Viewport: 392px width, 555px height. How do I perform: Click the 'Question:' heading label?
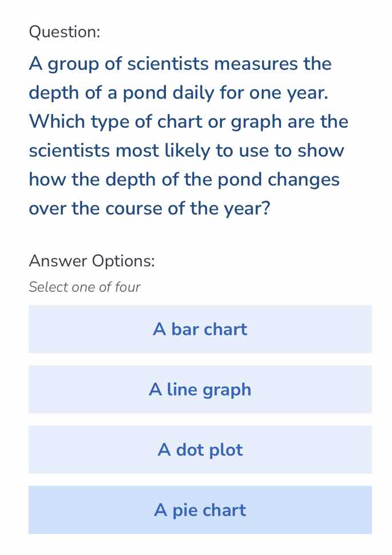click(x=65, y=33)
